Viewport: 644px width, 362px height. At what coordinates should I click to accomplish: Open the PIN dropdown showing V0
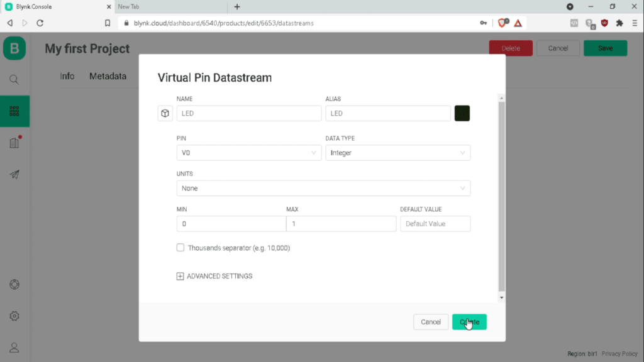click(249, 153)
